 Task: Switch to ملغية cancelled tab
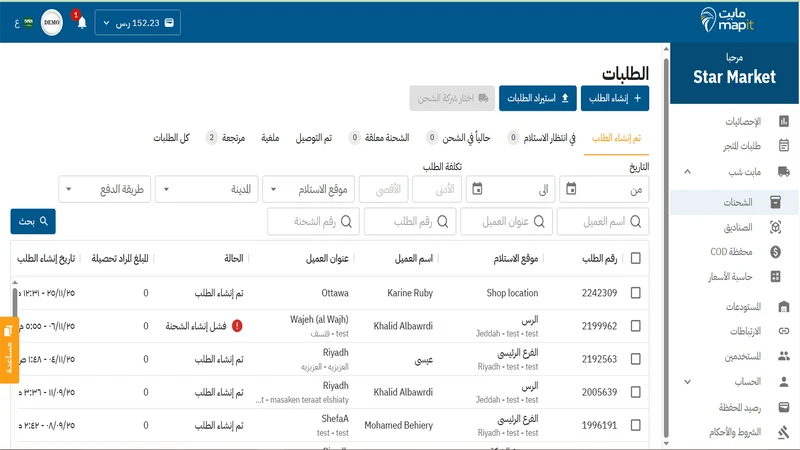270,138
